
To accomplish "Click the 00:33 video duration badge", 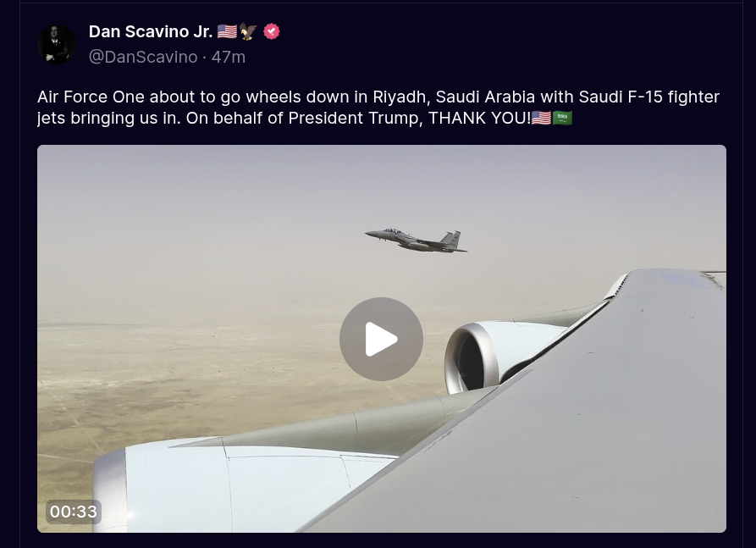I will pos(74,512).
